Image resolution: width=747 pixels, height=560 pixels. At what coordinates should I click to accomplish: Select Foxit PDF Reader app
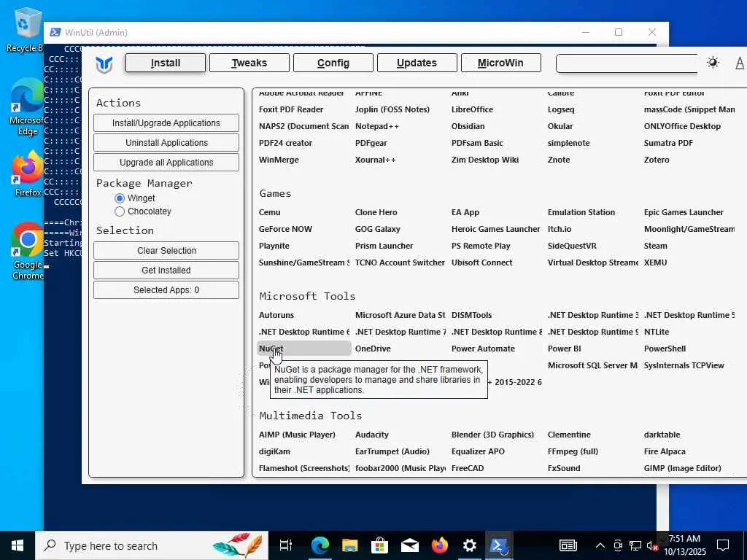tap(291, 109)
